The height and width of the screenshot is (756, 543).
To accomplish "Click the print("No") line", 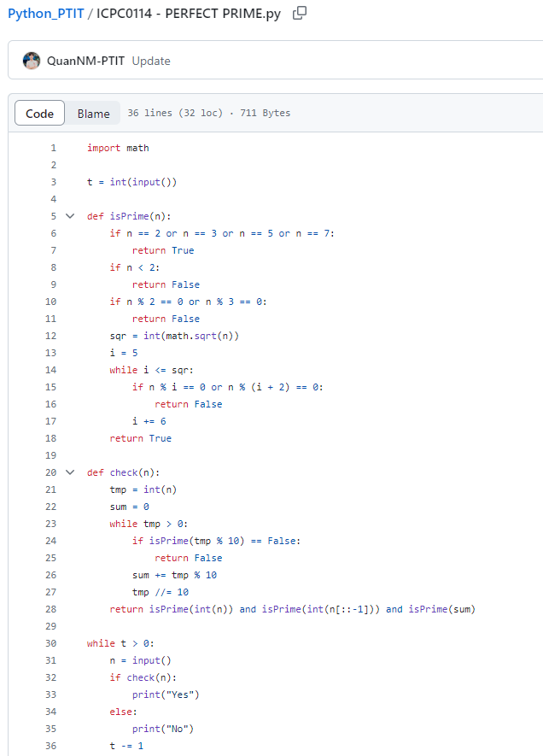I will [163, 729].
